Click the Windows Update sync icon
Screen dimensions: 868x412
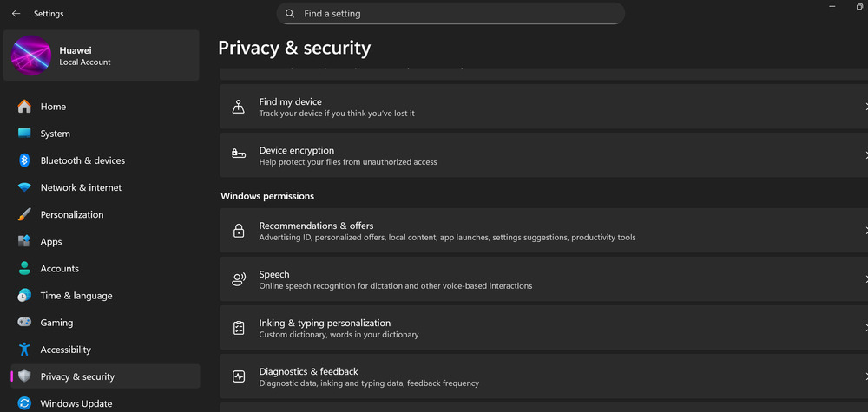point(24,403)
